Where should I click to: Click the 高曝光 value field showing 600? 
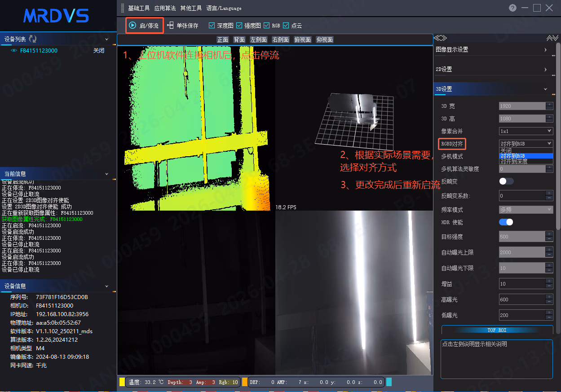(522, 300)
